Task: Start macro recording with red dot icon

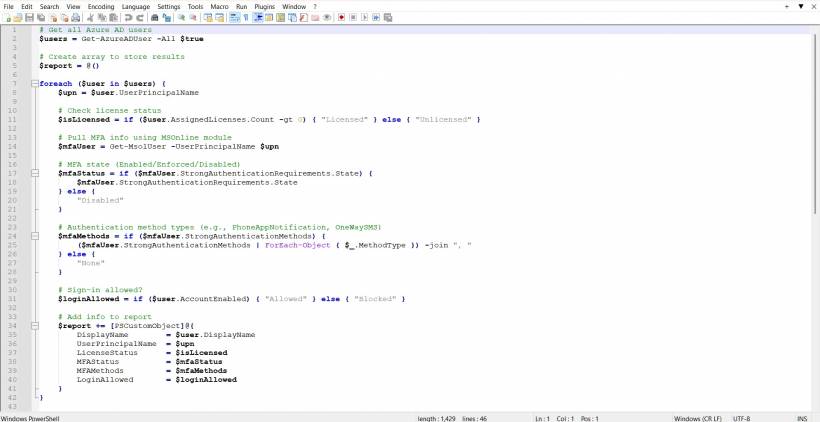Action: (x=341, y=18)
